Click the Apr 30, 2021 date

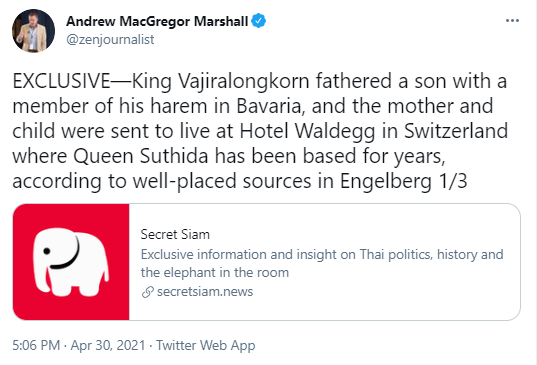point(108,345)
